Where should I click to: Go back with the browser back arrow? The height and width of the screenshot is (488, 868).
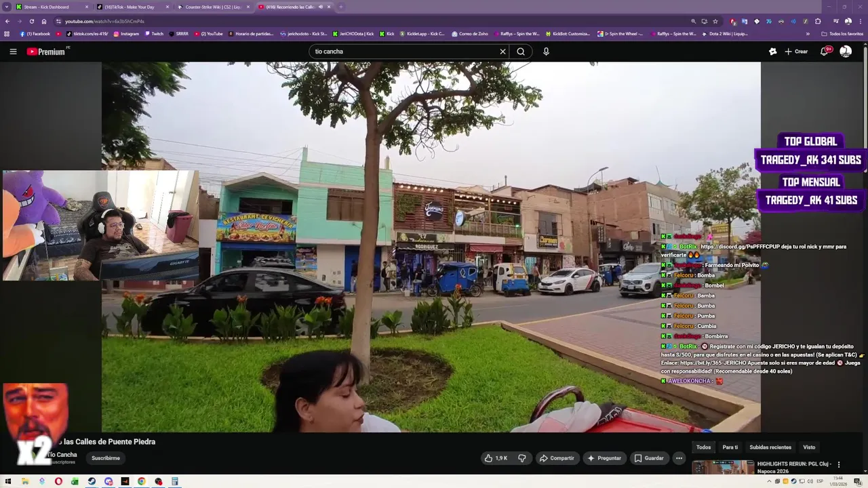coord(7,21)
